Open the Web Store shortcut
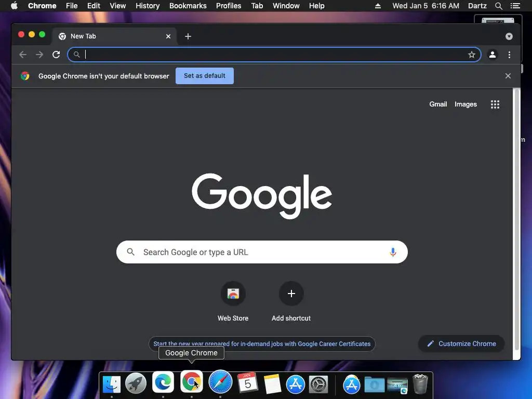 point(233,301)
